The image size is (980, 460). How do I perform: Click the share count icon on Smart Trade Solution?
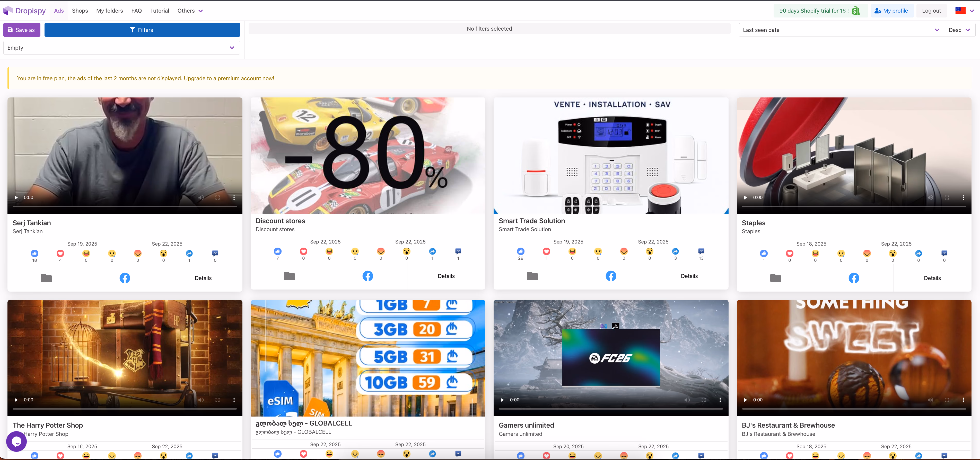(x=676, y=251)
